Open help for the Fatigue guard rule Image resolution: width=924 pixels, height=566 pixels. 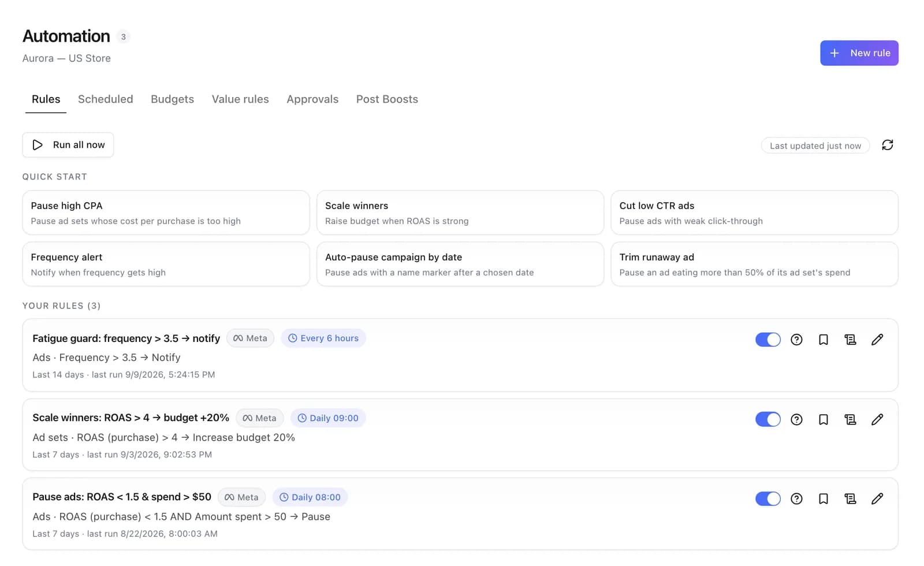tap(796, 340)
